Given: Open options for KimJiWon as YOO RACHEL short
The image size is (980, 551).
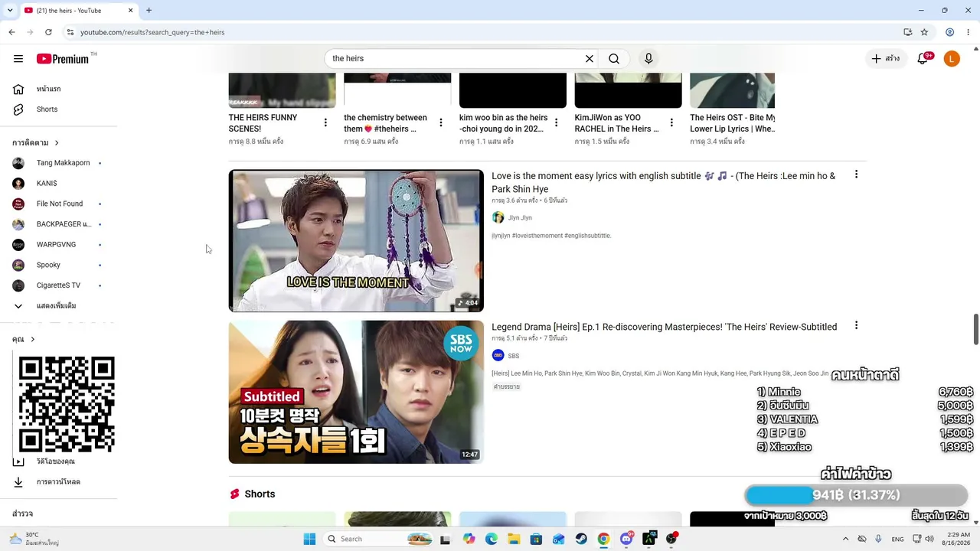Looking at the screenshot, I should pos(671,122).
